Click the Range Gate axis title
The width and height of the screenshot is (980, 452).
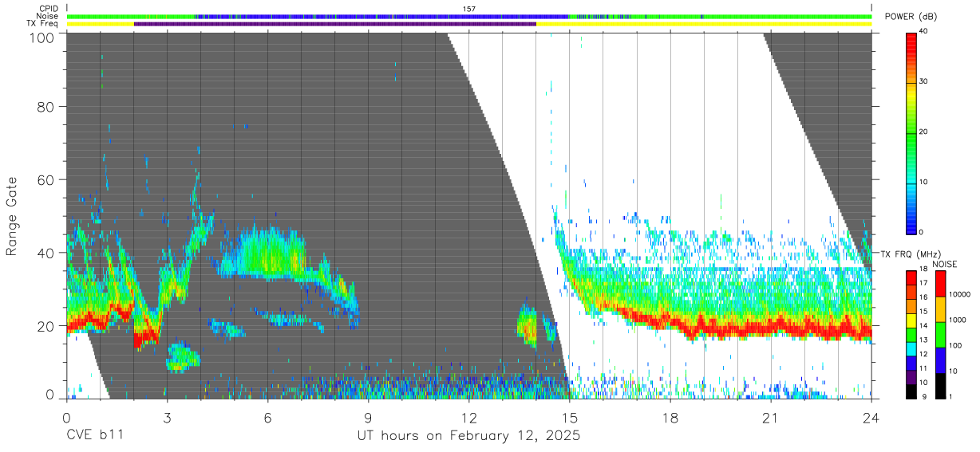click(x=12, y=217)
